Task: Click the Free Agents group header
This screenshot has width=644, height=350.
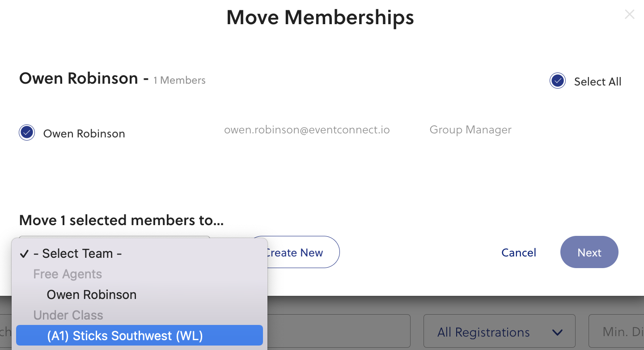Action: [x=68, y=274]
